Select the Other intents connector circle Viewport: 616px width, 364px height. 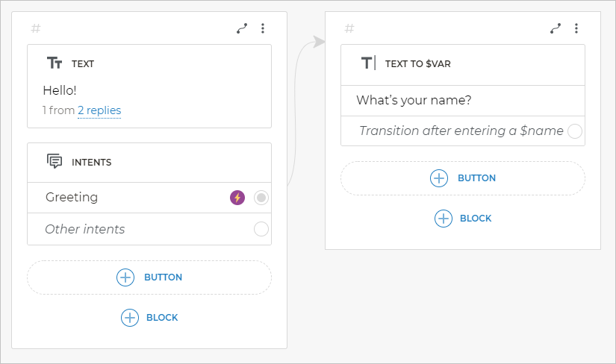(261, 229)
